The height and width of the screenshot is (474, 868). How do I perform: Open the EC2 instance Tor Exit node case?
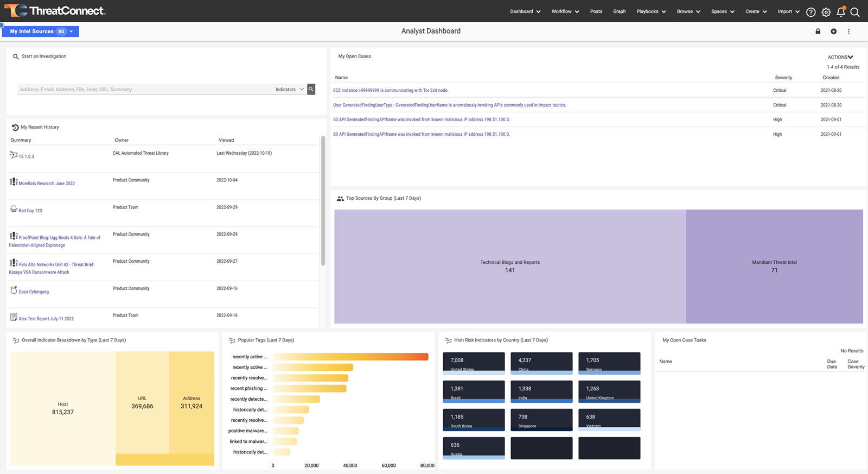[391, 91]
